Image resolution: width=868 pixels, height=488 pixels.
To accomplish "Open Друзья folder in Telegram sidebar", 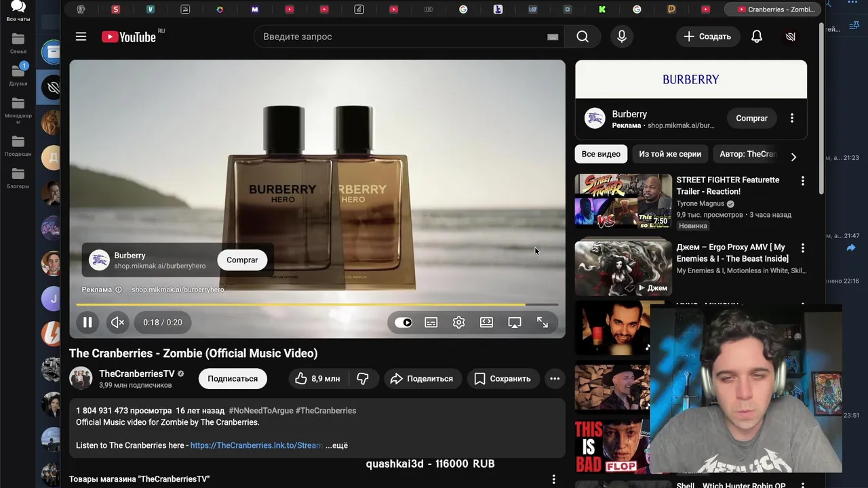I will (x=18, y=75).
